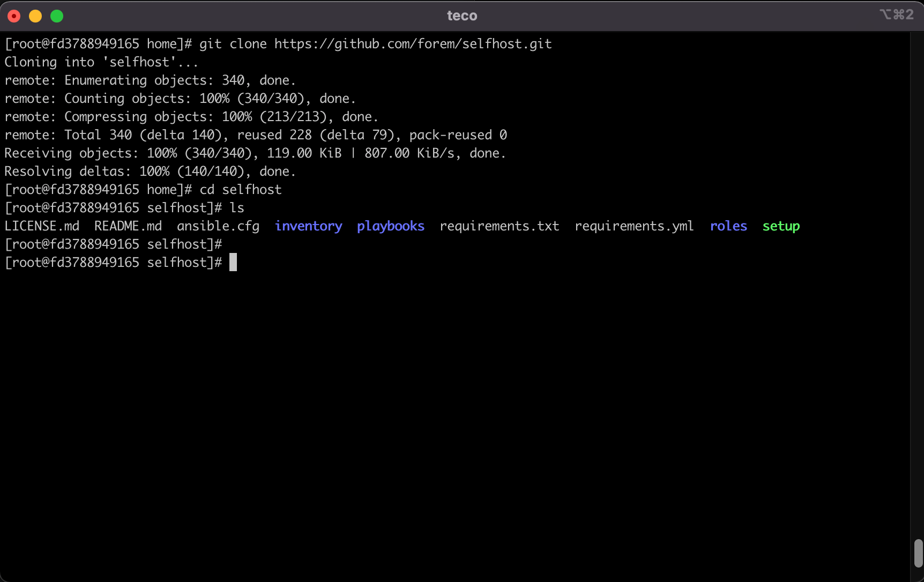Click the requirements.txt filename
This screenshot has width=924, height=582.
(x=498, y=226)
